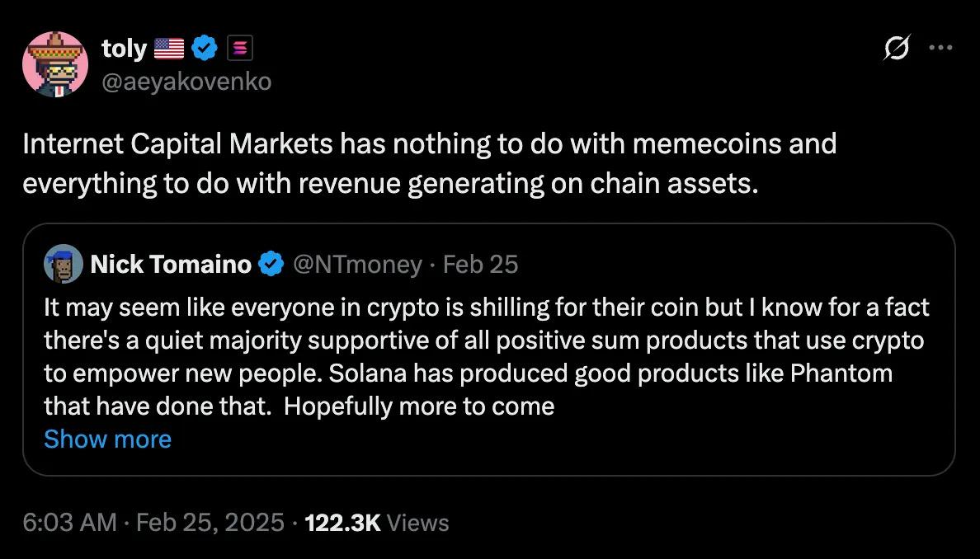Click the blue verified badge beside toly
Image resolution: width=980 pixels, height=559 pixels.
pyautogui.click(x=205, y=49)
